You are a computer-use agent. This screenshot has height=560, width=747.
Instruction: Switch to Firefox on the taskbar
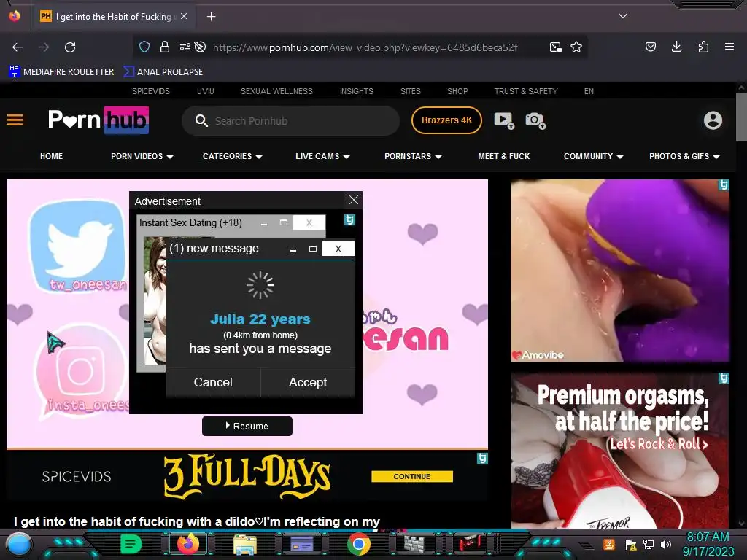[188, 544]
